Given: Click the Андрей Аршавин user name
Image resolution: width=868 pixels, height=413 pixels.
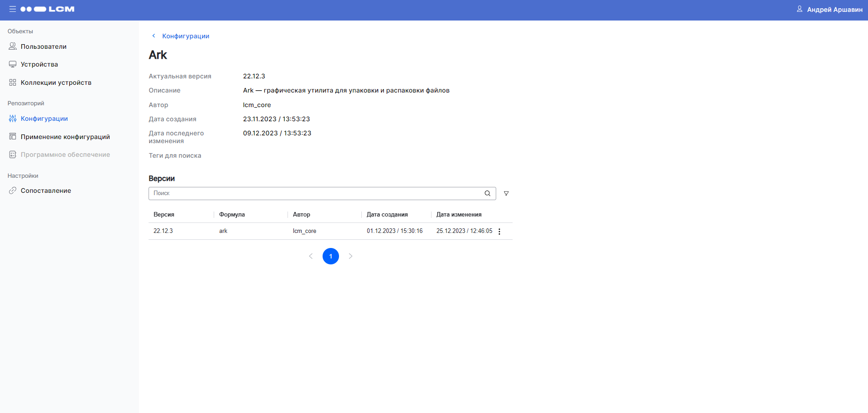Looking at the screenshot, I should [834, 10].
